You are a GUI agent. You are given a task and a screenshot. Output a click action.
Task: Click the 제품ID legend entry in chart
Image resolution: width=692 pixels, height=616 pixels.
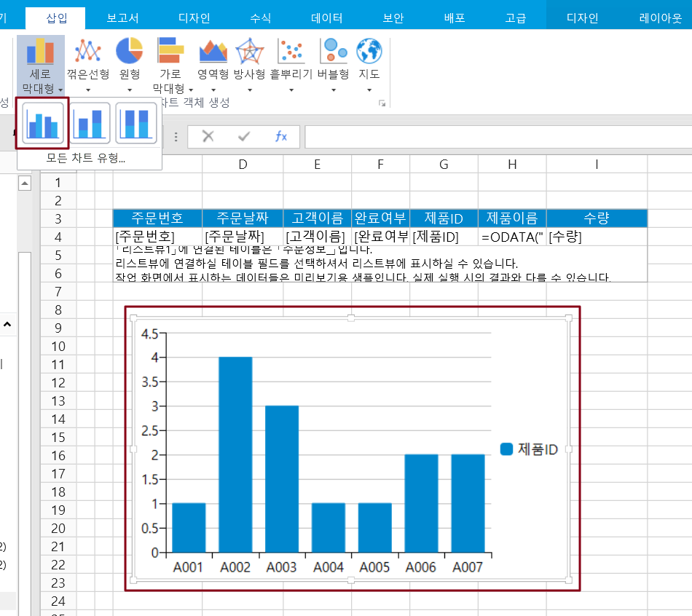coord(530,450)
